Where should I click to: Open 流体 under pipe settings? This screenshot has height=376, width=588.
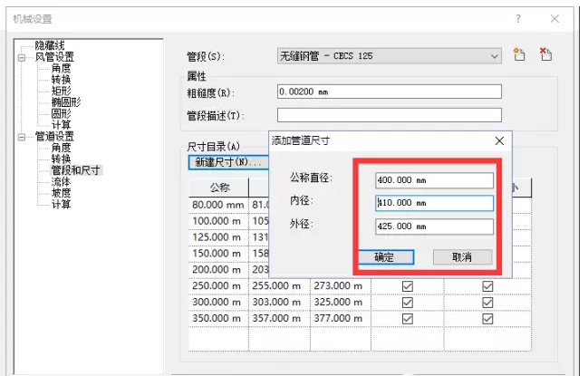click(x=61, y=181)
